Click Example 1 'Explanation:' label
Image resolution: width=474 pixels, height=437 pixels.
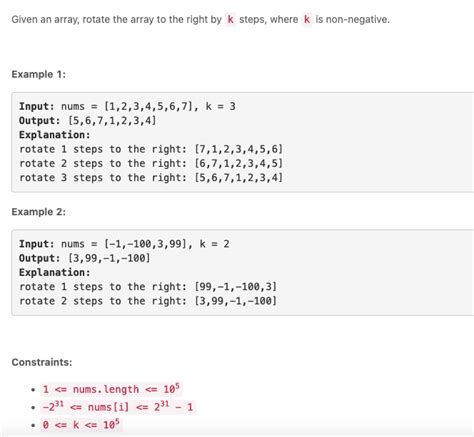click(x=55, y=135)
